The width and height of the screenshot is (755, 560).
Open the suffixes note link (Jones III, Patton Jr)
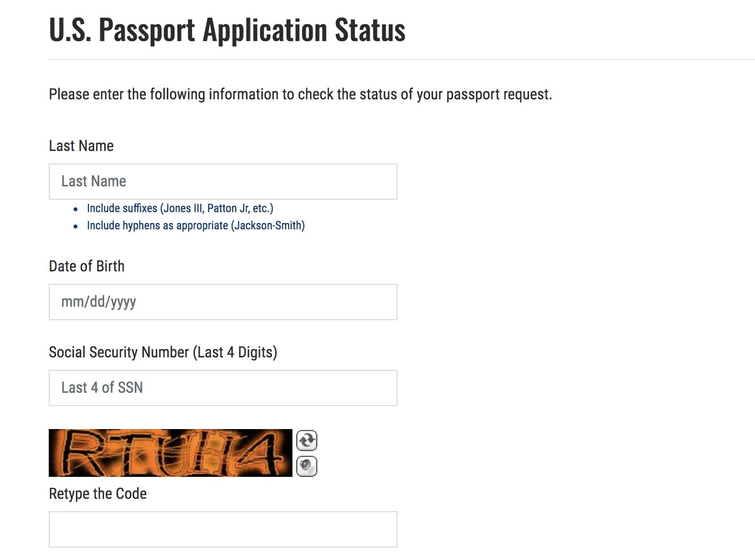click(x=179, y=208)
